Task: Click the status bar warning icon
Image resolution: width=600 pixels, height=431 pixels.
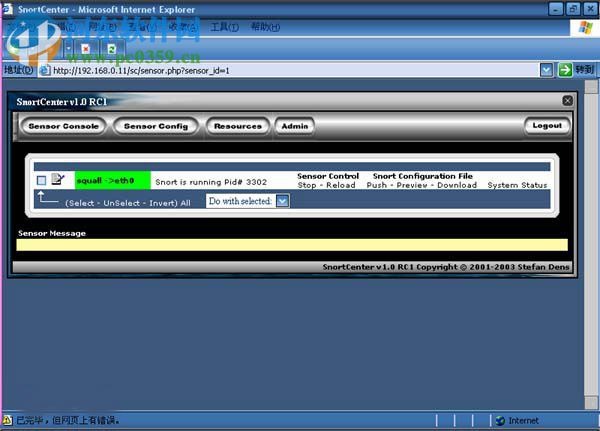Action: 8,420
